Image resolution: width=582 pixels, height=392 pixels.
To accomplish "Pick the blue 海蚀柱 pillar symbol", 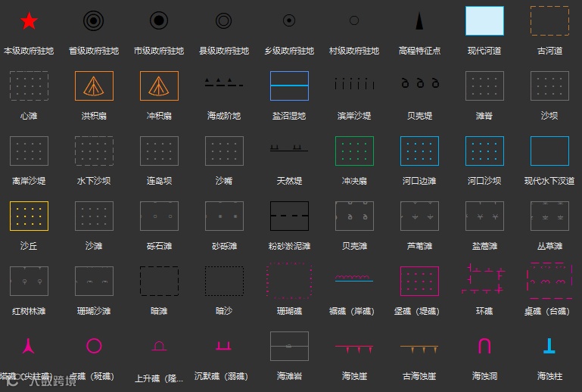I will point(549,346).
